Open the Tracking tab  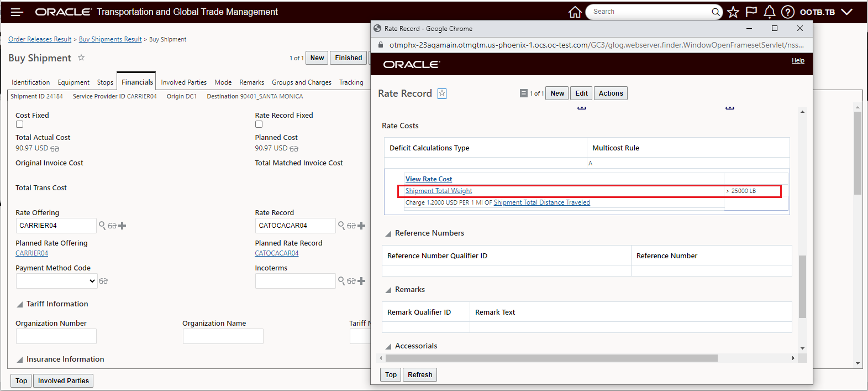[351, 82]
